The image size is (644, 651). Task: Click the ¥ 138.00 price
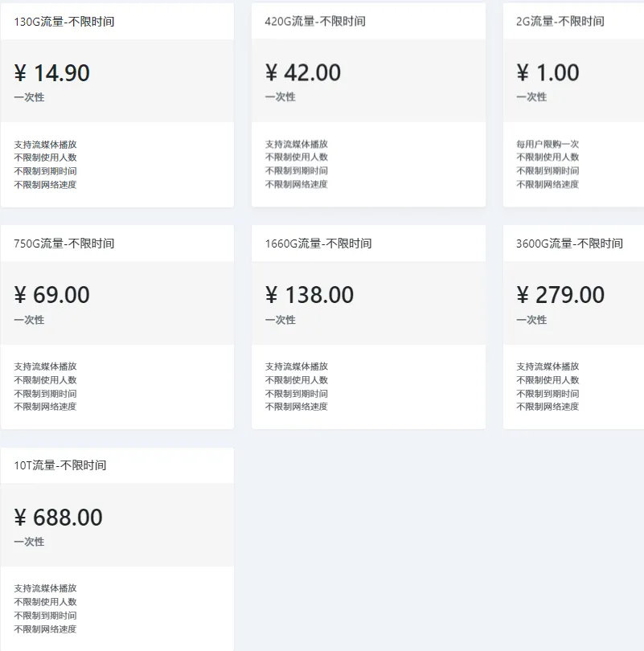tap(310, 295)
